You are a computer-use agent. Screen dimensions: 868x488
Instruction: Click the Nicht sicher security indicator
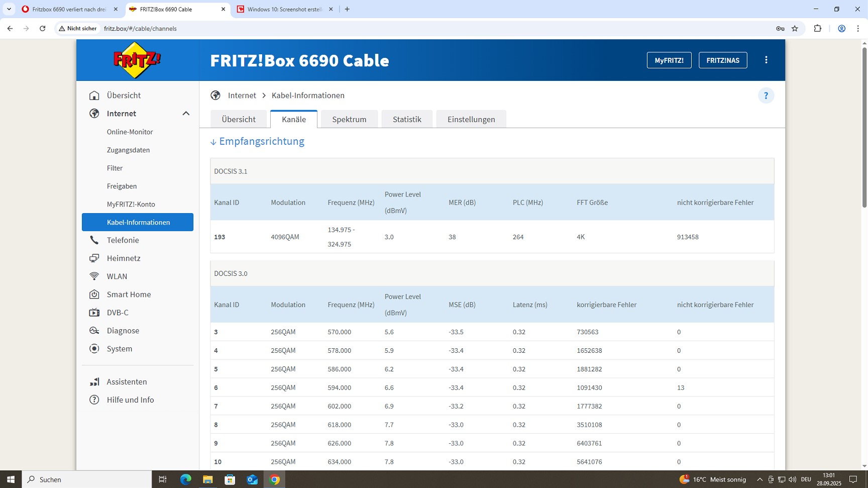pos(78,29)
